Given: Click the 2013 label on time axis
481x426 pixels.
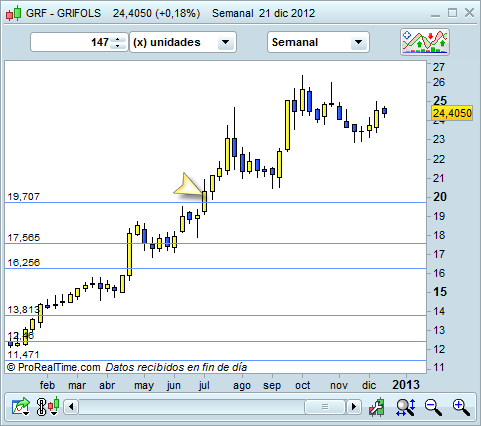Looking at the screenshot, I should [406, 385].
